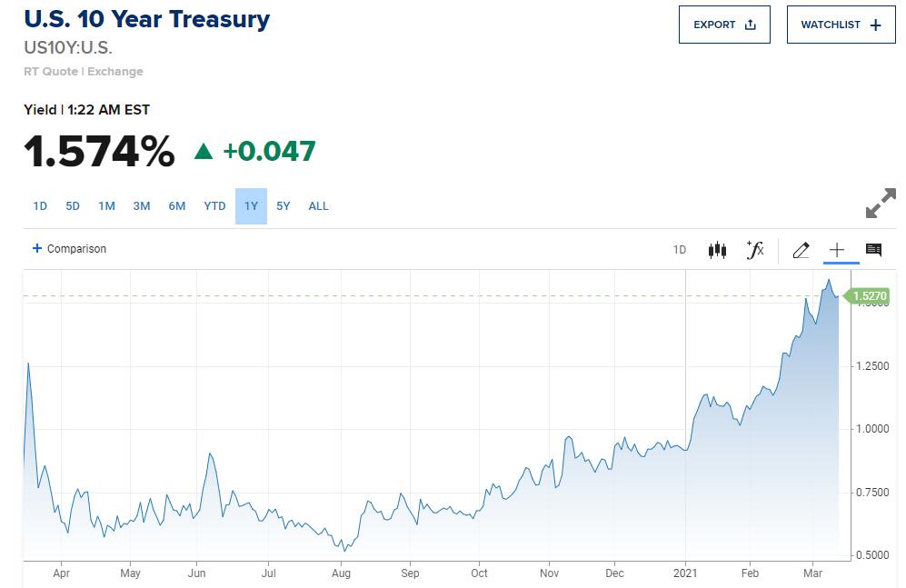Select the pencil drawing tool
906x588 pixels.
(801, 250)
